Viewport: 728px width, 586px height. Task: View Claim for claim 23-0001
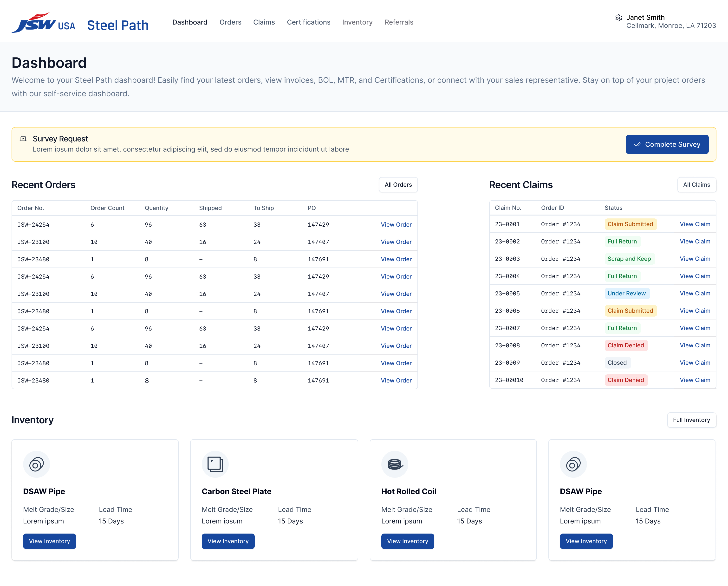[695, 224]
